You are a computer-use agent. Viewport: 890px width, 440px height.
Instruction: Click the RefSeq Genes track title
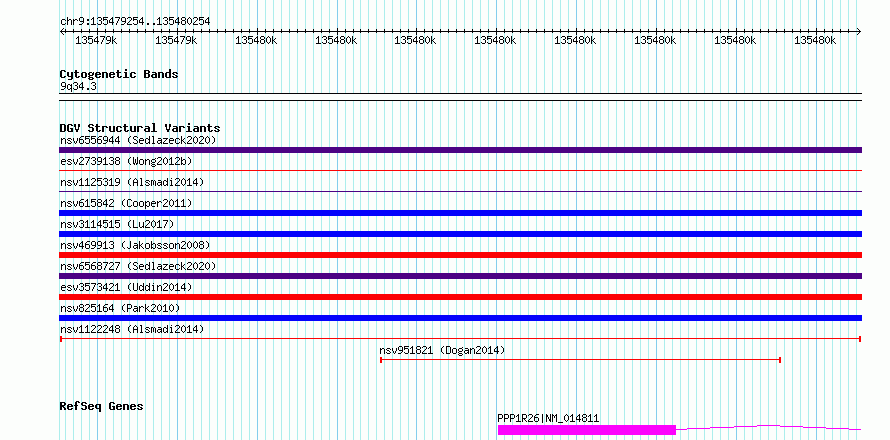tap(102, 407)
